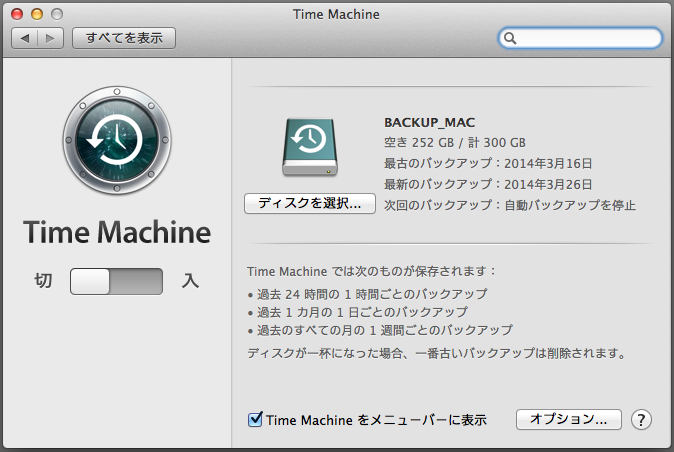The width and height of the screenshot is (674, 452).
Task: Close the window with the red button
Action: tap(17, 14)
